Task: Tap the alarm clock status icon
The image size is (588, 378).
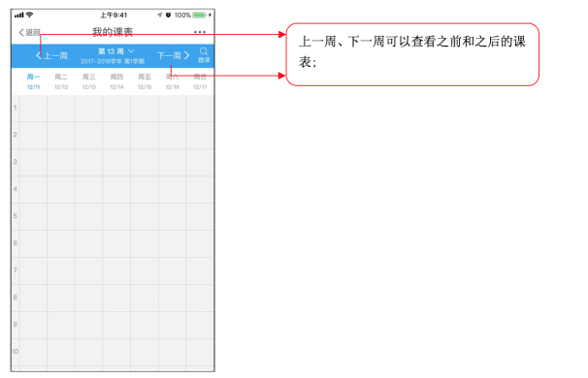Action: coord(168,15)
